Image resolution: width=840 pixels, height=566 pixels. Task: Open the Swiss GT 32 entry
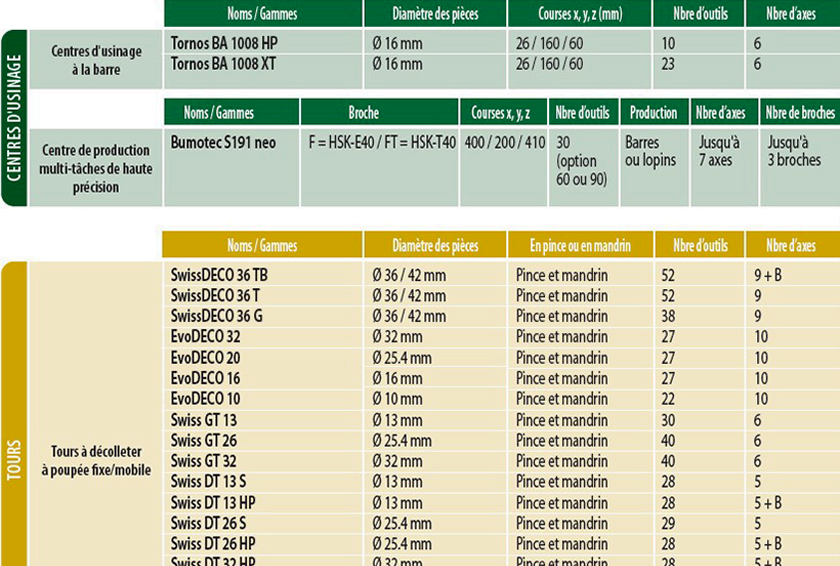pyautogui.click(x=203, y=461)
